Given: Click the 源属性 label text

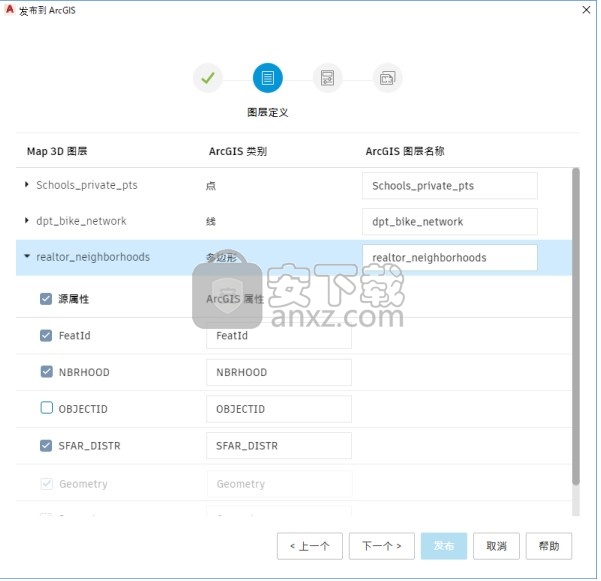Looking at the screenshot, I should pos(74,299).
